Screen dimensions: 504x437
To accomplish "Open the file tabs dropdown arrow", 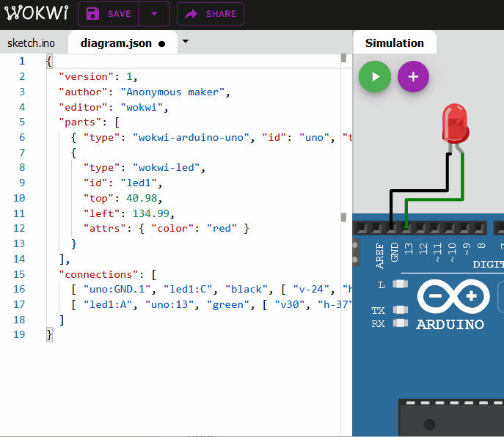I will coord(185,42).
